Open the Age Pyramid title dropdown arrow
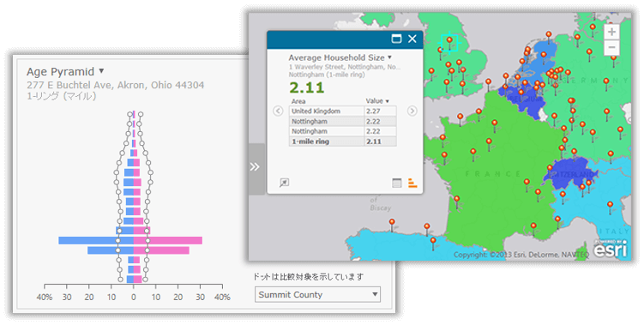Image resolution: width=644 pixels, height=325 pixels. (x=101, y=71)
